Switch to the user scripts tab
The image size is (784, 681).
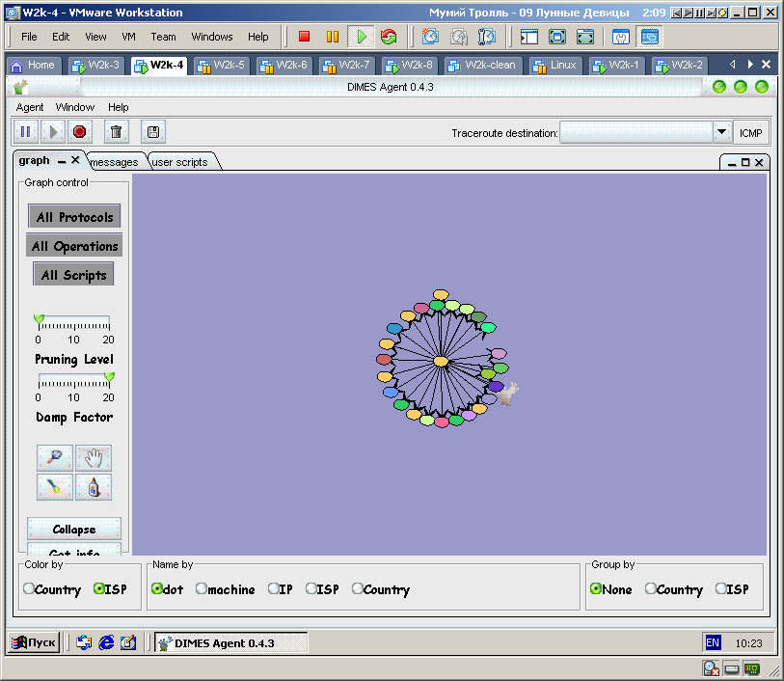point(179,162)
